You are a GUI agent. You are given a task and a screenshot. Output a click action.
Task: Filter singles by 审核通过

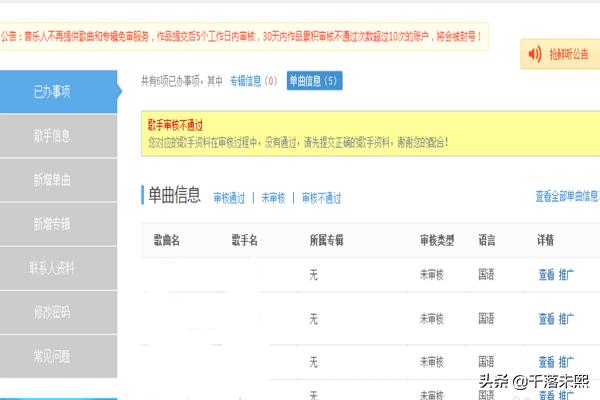point(229,198)
